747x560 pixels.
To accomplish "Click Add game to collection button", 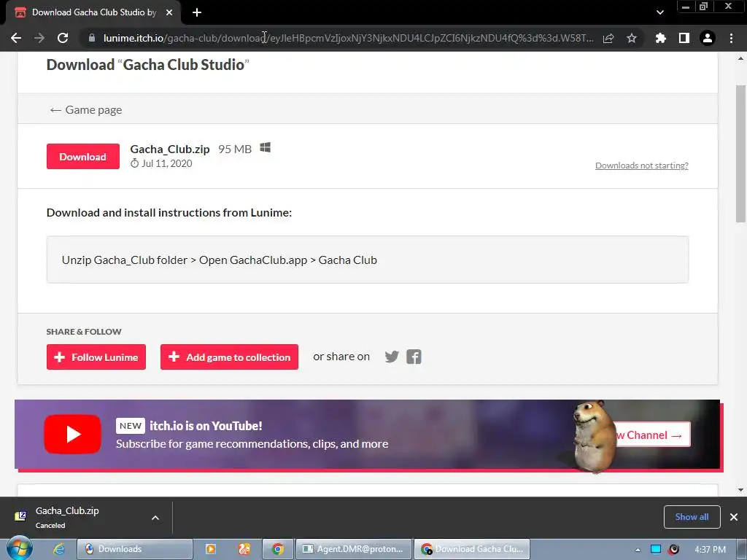I will 229,357.
